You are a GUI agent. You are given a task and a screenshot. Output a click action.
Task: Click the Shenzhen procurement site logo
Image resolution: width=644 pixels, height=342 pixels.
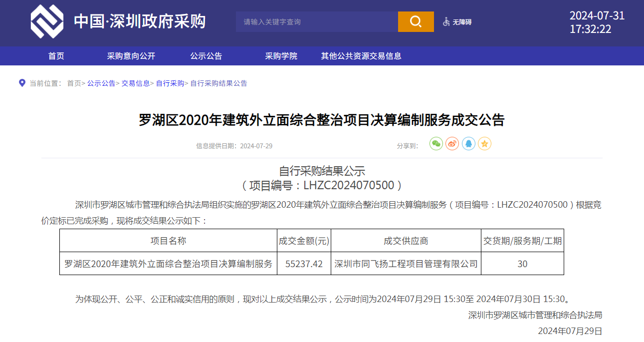(47, 21)
